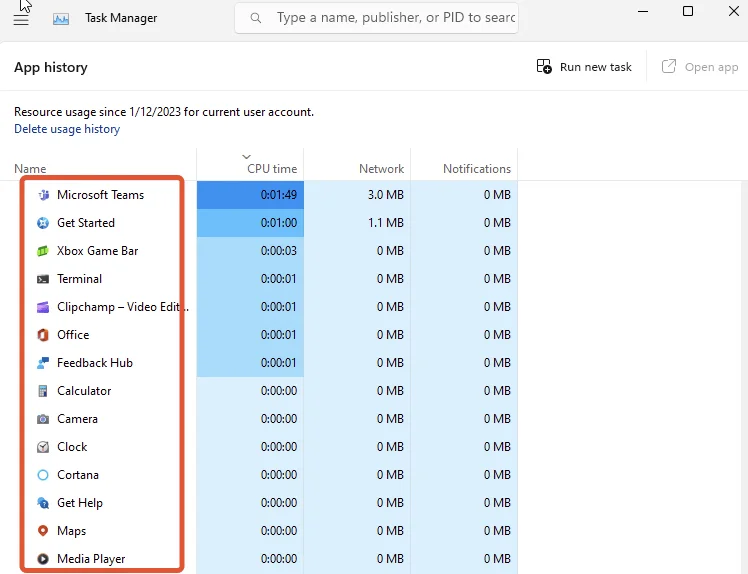This screenshot has height=574, width=748.
Task: Click the Get Started icon
Action: [x=43, y=223]
